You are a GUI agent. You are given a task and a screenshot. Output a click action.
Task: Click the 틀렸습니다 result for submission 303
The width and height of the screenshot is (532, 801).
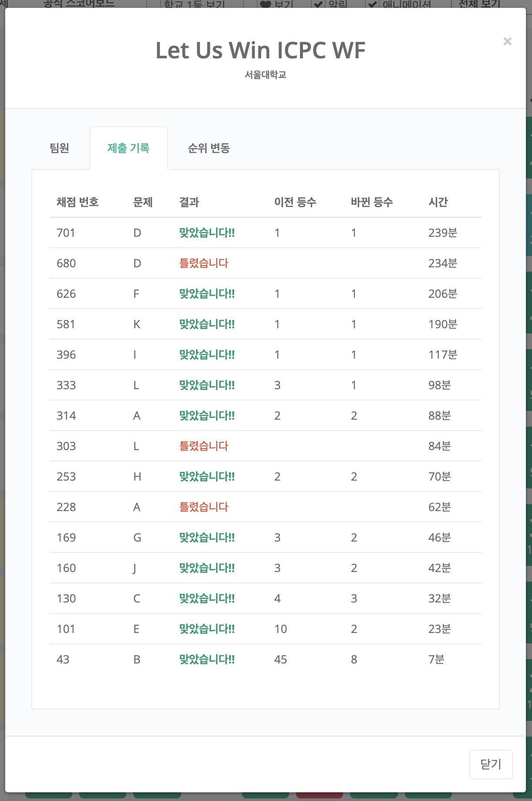point(204,446)
